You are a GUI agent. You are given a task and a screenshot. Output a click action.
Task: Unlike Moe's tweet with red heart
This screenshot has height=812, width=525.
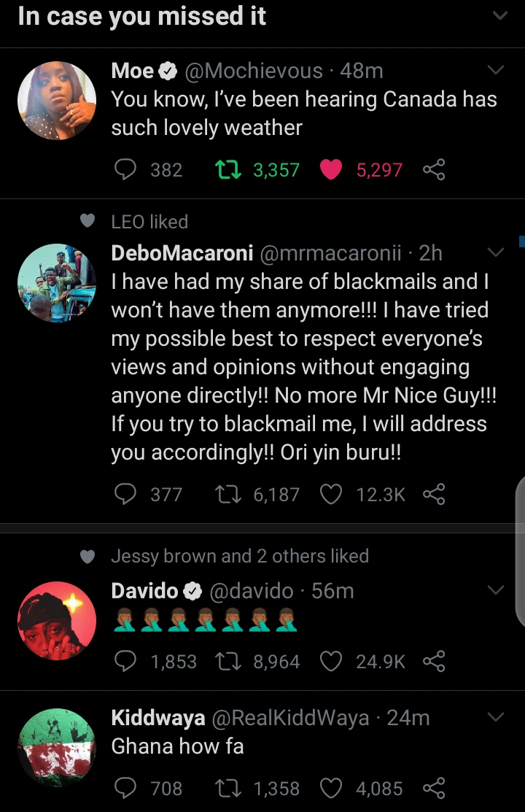click(x=331, y=170)
